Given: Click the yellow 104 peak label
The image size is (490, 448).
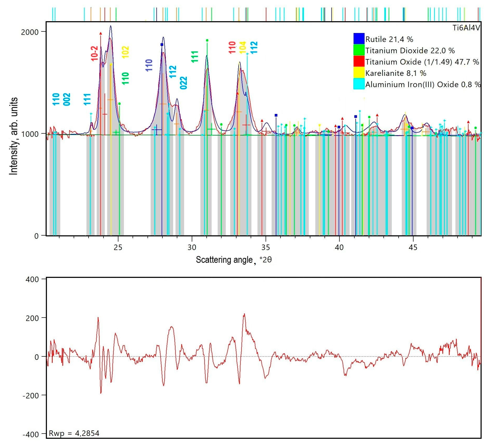Looking at the screenshot, I should coord(242,47).
